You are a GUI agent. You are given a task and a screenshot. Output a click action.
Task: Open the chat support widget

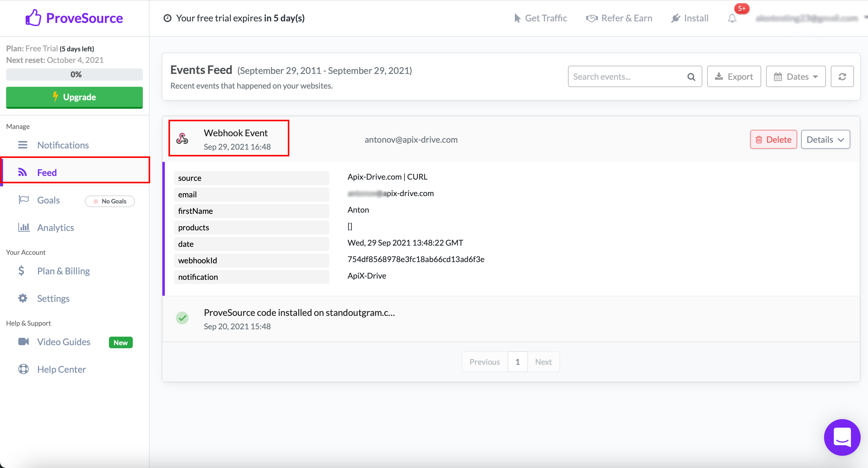842,437
